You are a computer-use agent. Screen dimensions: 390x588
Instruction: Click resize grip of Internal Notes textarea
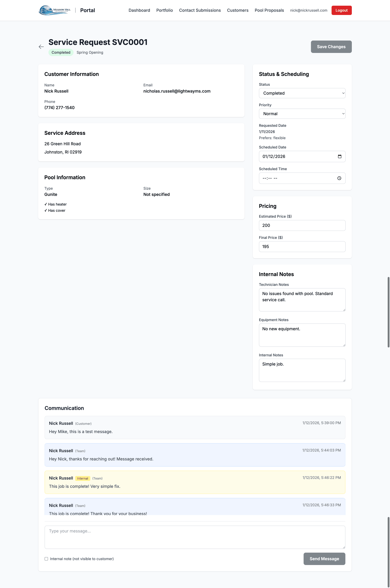coord(344,380)
